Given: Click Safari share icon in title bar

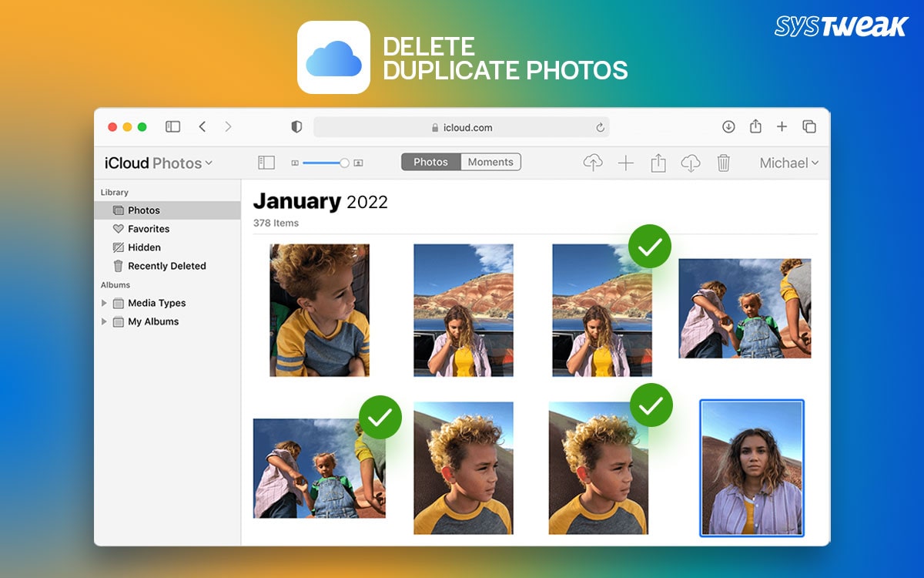Looking at the screenshot, I should click(755, 126).
